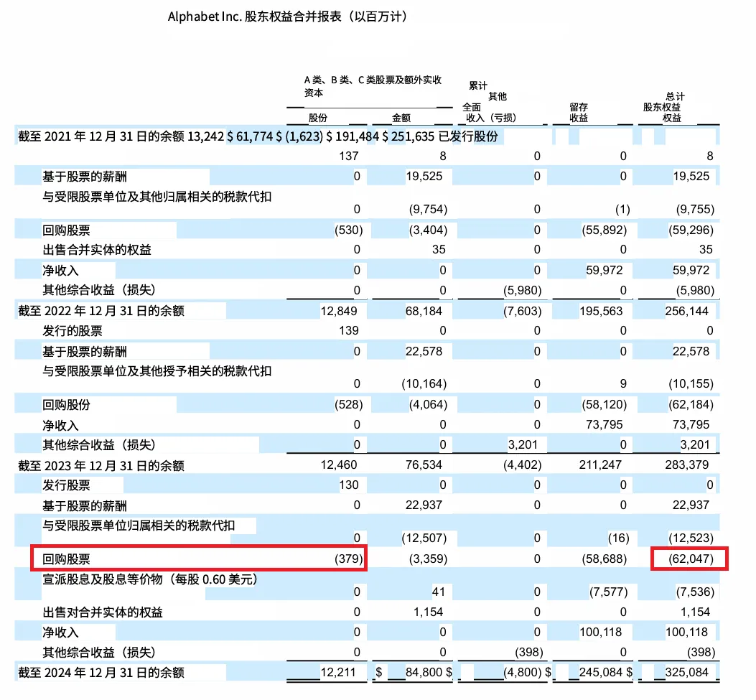Select the header 'A类、B类、C类股票及额外实收资本'
This screenshot has width=756, height=700.
(373, 86)
